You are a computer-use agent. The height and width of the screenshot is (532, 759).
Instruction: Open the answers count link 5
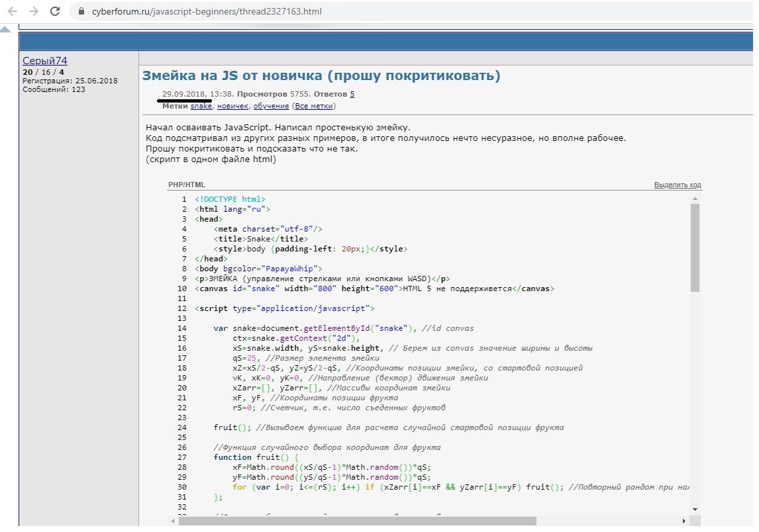(x=352, y=94)
